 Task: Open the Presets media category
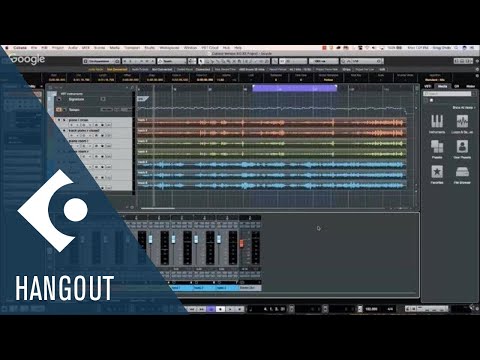(437, 149)
